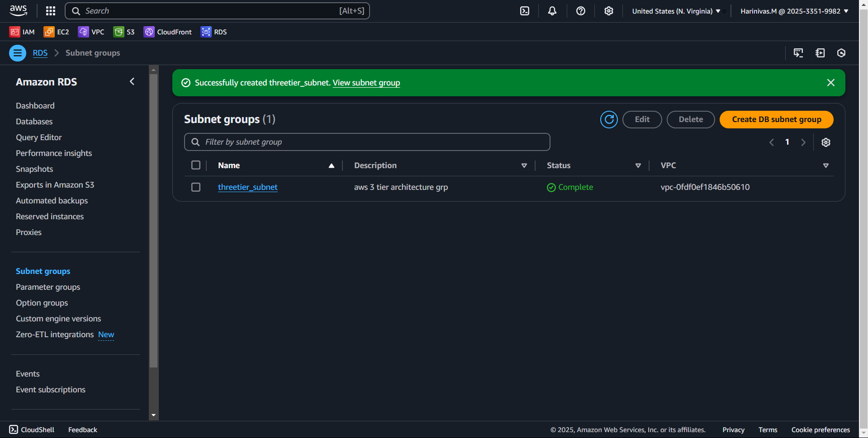
Task: Open the EC2 shortcut
Action: pyautogui.click(x=57, y=32)
